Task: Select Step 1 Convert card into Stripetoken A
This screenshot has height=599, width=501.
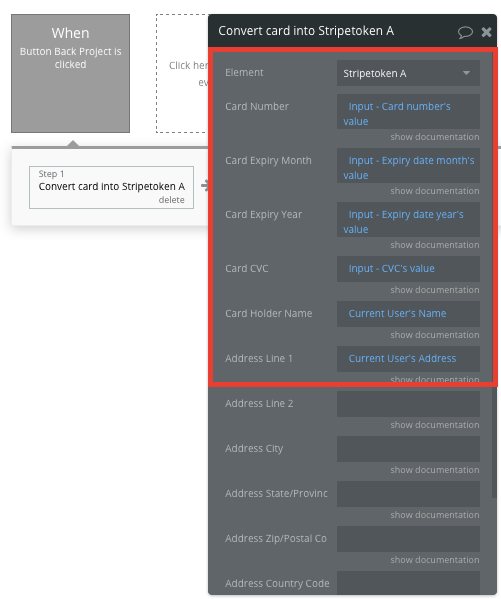Action: pyautogui.click(x=111, y=187)
